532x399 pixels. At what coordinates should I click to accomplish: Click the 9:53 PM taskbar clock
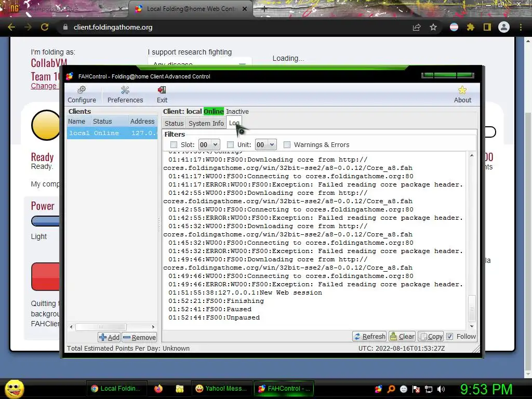click(486, 389)
